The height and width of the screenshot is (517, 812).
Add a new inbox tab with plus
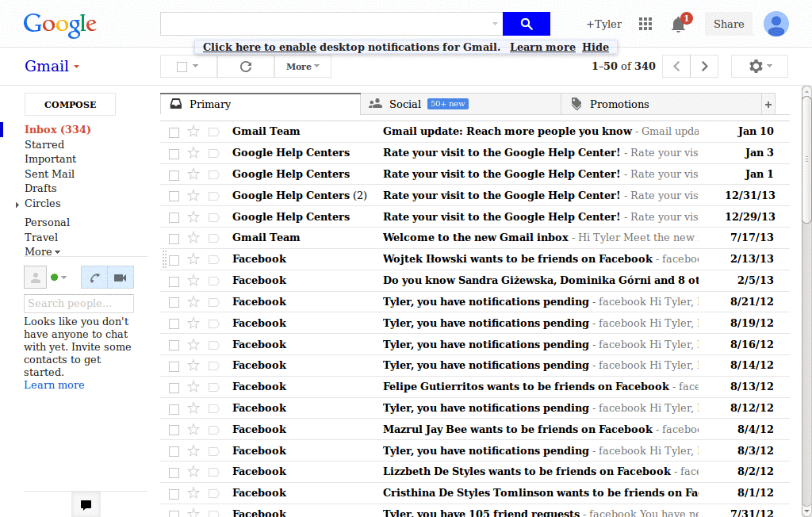768,105
